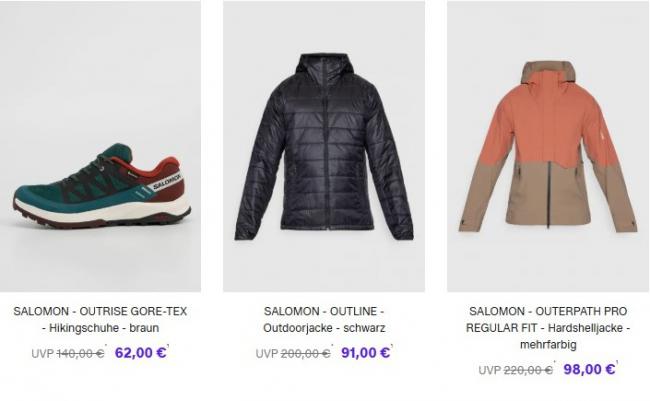The width and height of the screenshot is (650, 401).
Task: Click the Salomon Outrise Gore-Tex Hikingschuhe title
Action: (100, 319)
